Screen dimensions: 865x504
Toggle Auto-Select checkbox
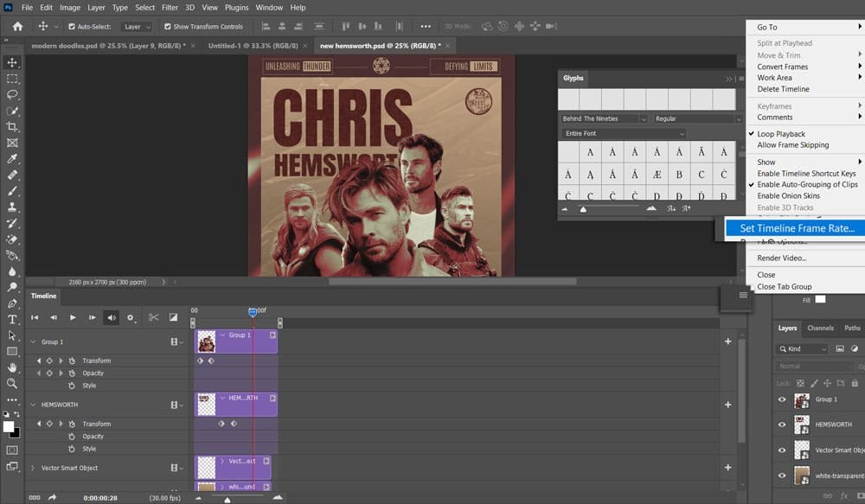(x=72, y=27)
